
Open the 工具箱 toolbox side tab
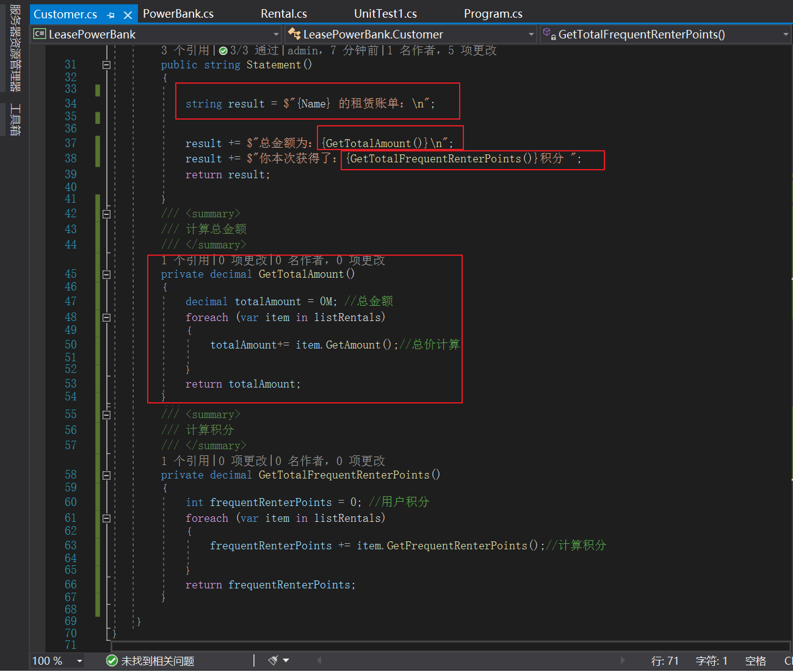[x=15, y=120]
